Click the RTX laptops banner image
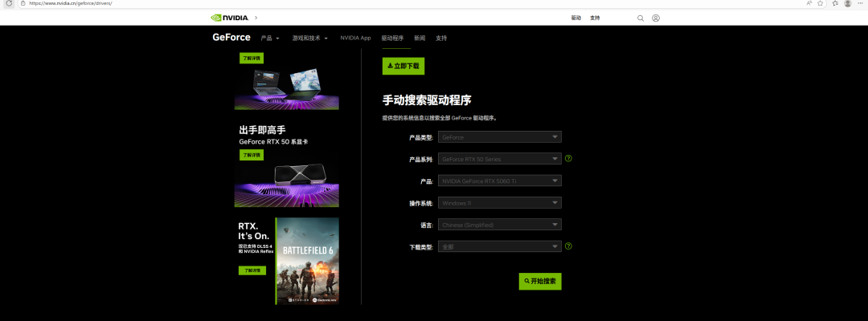 [x=287, y=87]
